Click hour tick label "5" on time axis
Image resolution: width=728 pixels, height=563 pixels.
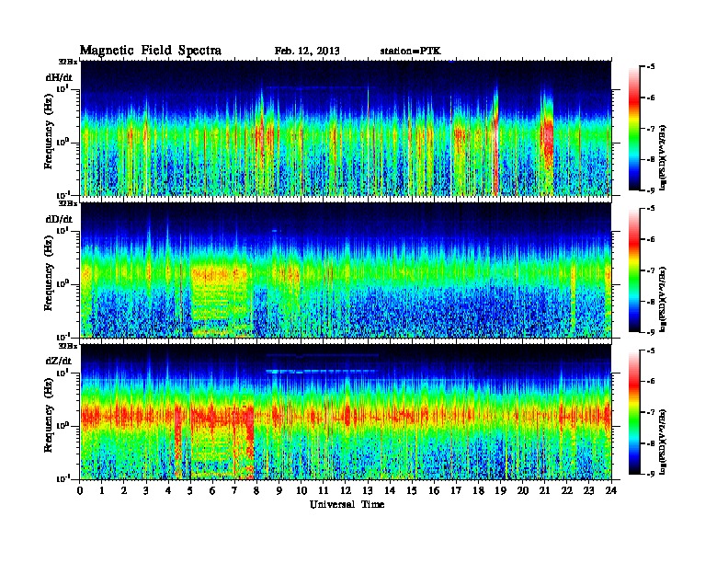pyautogui.click(x=190, y=491)
